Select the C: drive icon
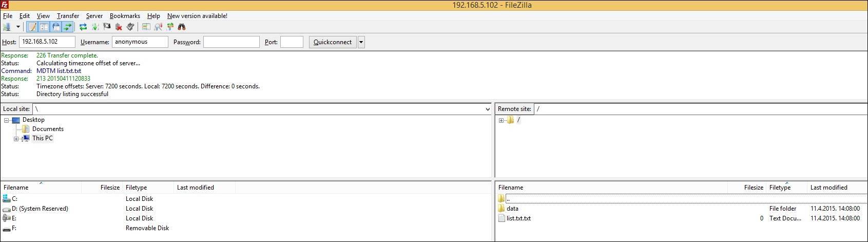Screen dimensions: 868x242 tap(6, 199)
